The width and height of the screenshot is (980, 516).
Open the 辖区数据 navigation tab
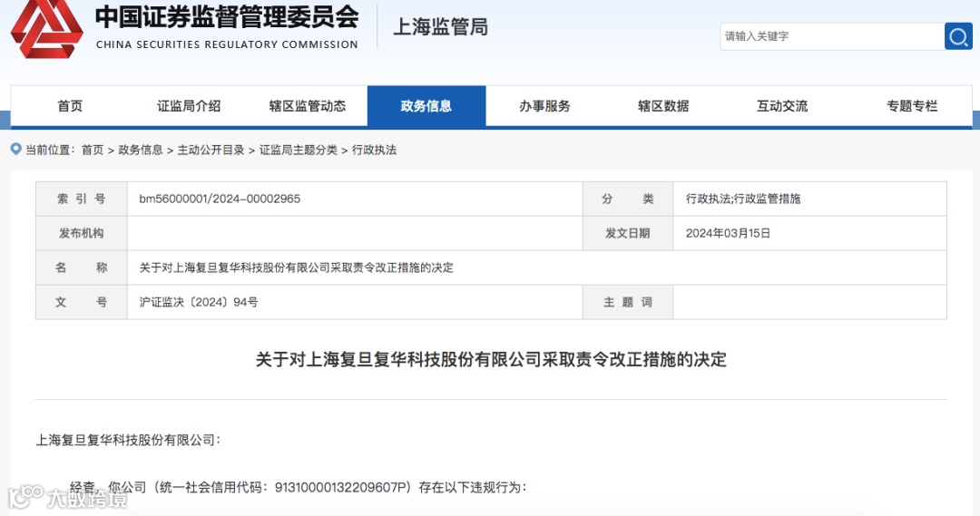[x=663, y=106]
